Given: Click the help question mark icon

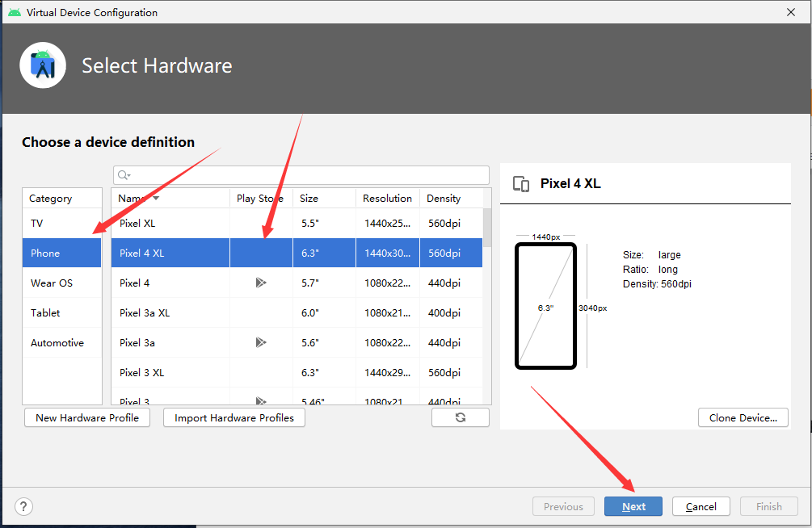Looking at the screenshot, I should click(23, 506).
